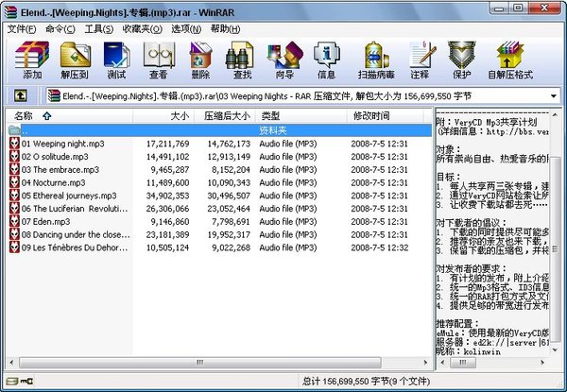Screen dimensions: 567x392
Task: Click the disk drive icon in status bar
Action: pyautogui.click(x=12, y=381)
